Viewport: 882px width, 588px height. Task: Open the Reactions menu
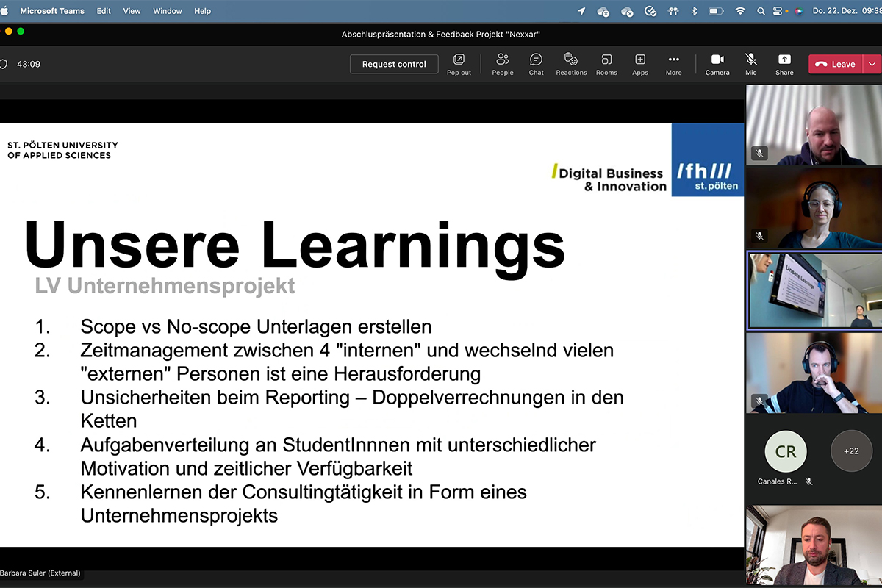coord(571,64)
